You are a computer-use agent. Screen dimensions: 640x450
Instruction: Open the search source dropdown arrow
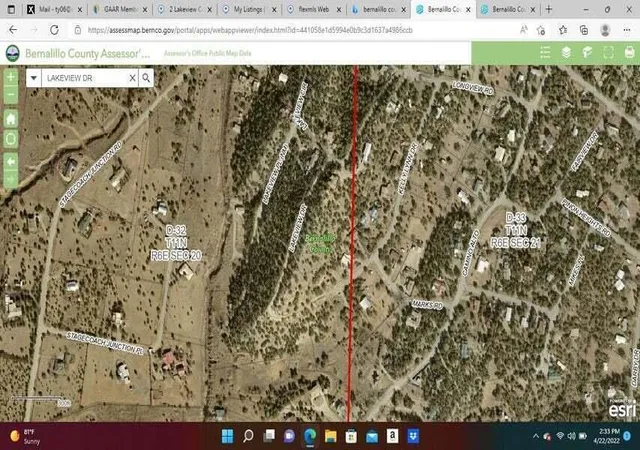point(34,78)
